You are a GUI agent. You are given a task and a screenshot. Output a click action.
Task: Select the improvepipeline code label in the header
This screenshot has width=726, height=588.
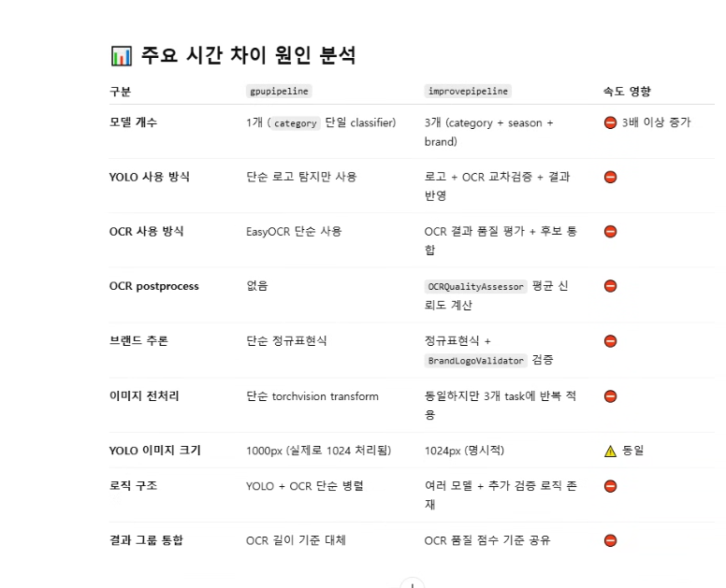(468, 91)
